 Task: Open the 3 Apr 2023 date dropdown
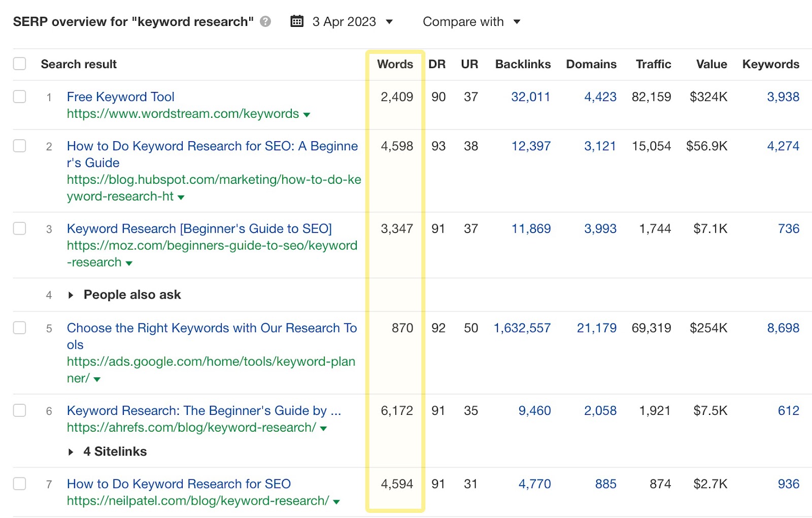(389, 22)
